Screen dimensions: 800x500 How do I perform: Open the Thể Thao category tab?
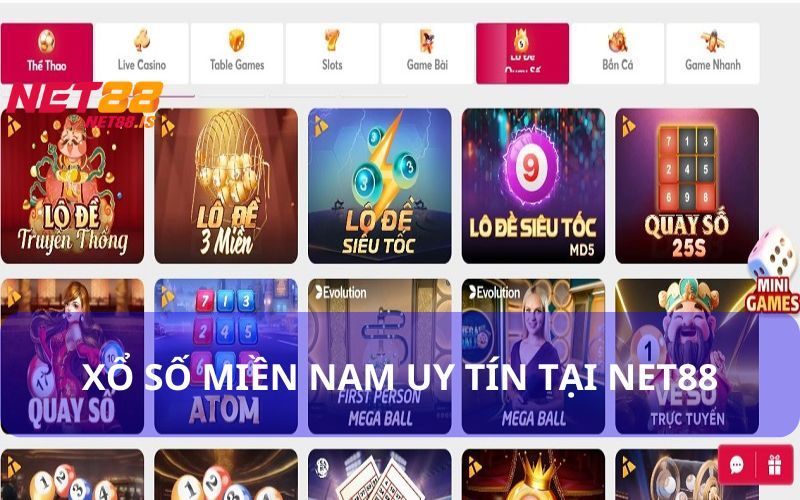point(46,53)
